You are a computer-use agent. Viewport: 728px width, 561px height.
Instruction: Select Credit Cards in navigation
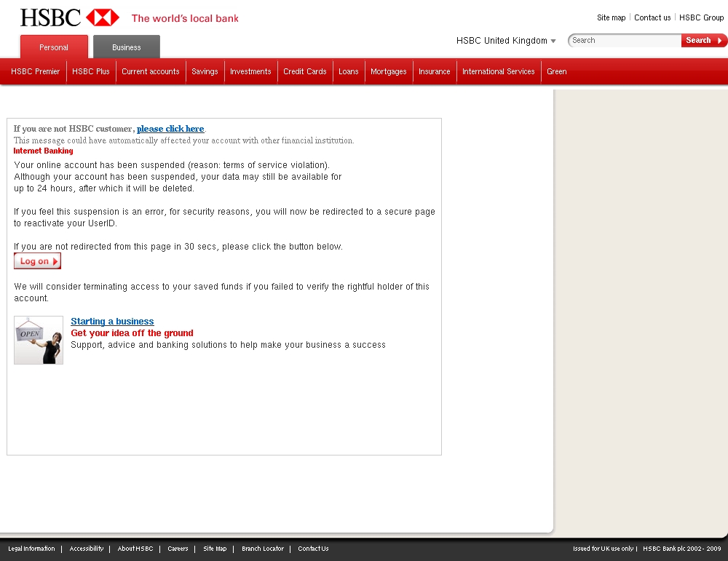[x=305, y=71]
